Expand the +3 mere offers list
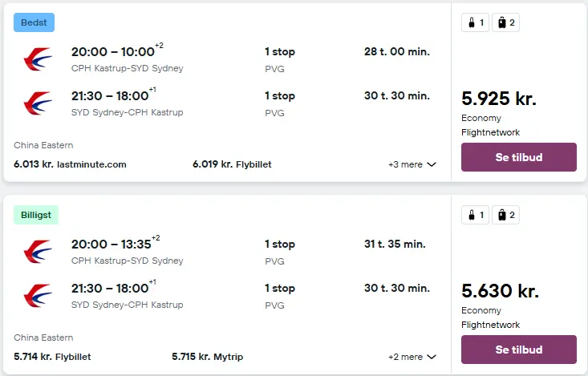This screenshot has height=376, width=588. [412, 164]
